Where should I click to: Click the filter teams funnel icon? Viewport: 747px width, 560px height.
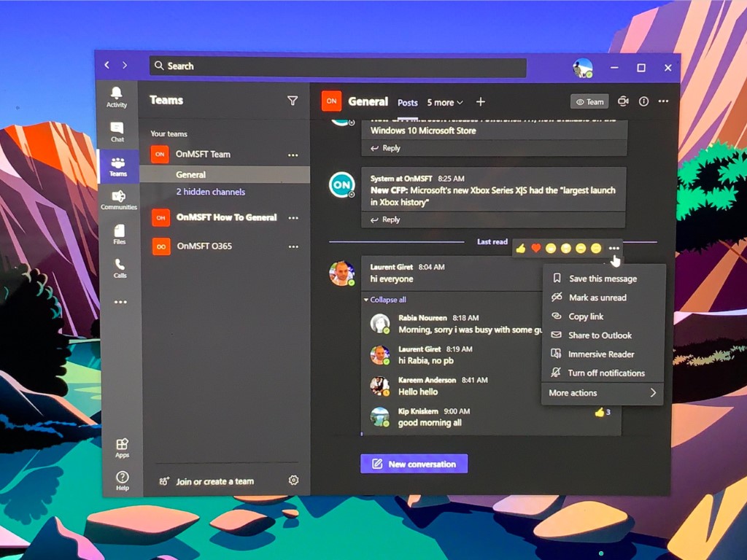(293, 101)
